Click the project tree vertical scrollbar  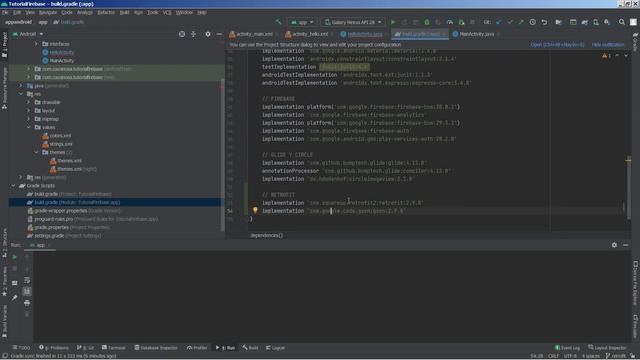click(222, 155)
